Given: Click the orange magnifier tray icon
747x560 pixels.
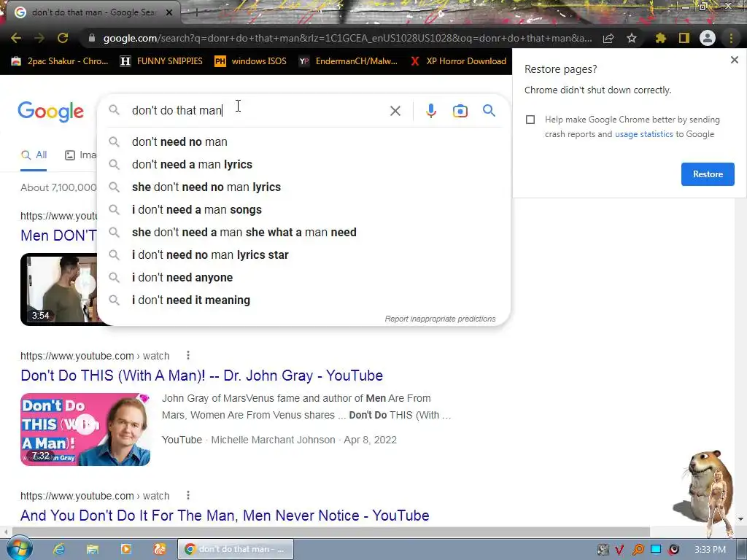Looking at the screenshot, I should [x=638, y=550].
